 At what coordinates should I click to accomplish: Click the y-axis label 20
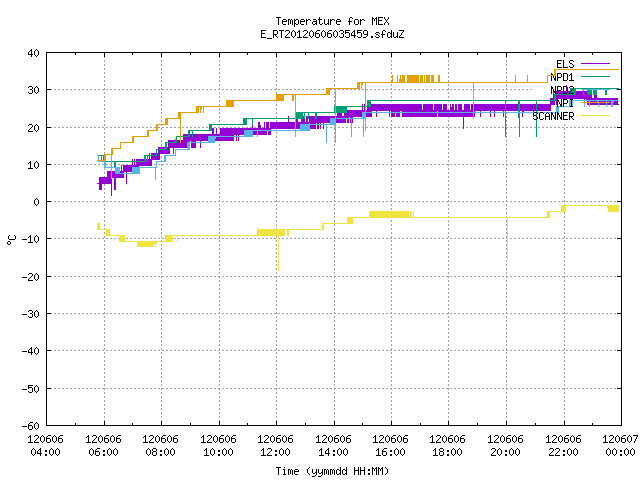(x=33, y=128)
